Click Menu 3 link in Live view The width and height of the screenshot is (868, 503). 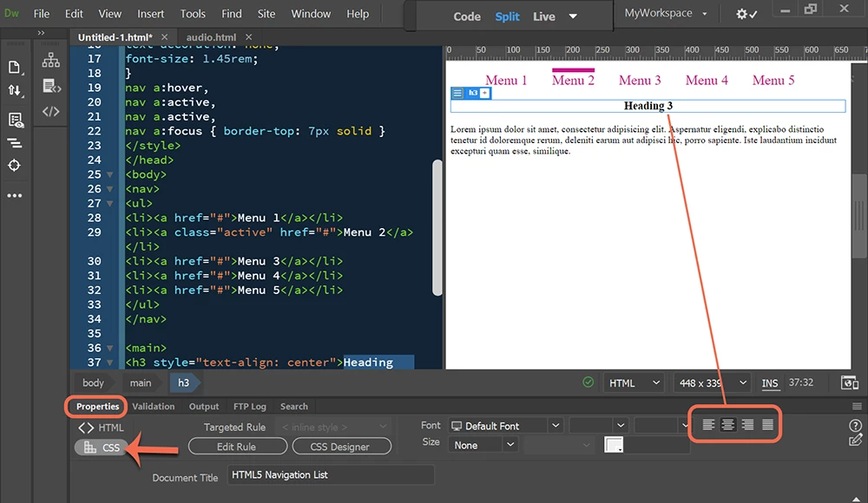[x=640, y=81]
